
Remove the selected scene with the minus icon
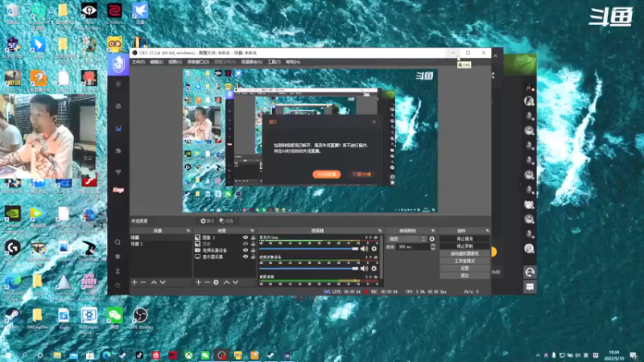pyautogui.click(x=143, y=282)
